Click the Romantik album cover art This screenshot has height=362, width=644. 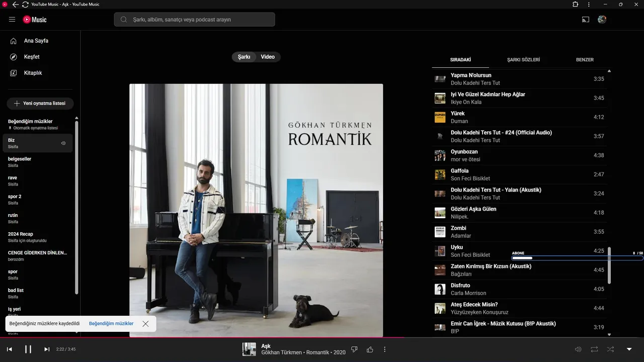click(x=256, y=210)
